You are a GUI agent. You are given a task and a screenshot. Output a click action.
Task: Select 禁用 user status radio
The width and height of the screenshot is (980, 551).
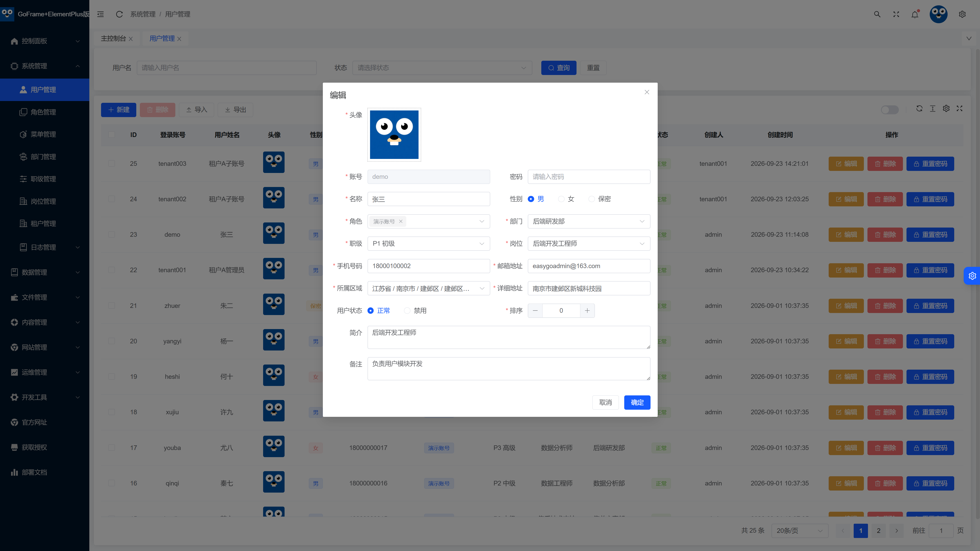(407, 311)
